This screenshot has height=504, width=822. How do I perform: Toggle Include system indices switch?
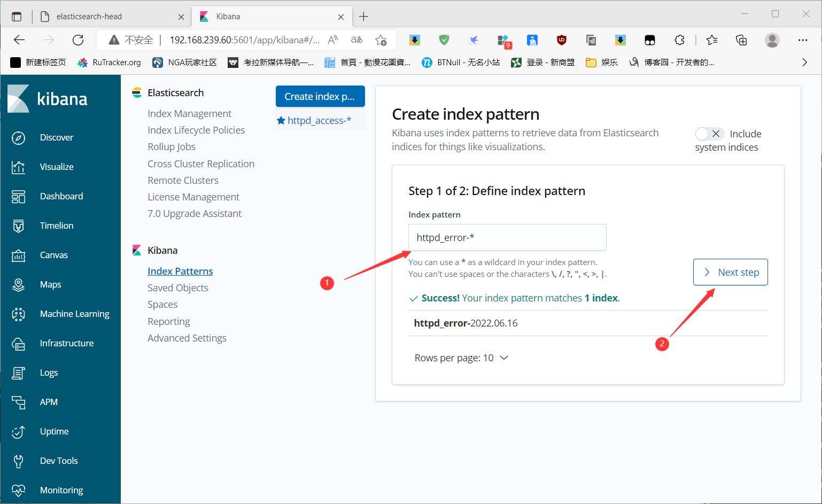coord(709,134)
